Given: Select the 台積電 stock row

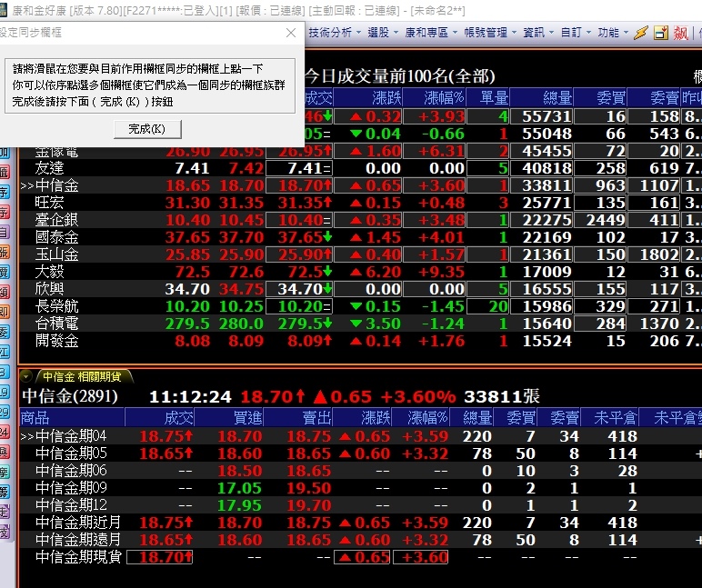Looking at the screenshot, I should [x=360, y=324].
